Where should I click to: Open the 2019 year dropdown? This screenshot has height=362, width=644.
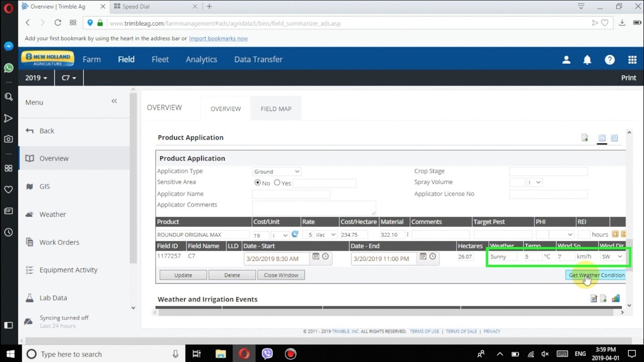[36, 78]
